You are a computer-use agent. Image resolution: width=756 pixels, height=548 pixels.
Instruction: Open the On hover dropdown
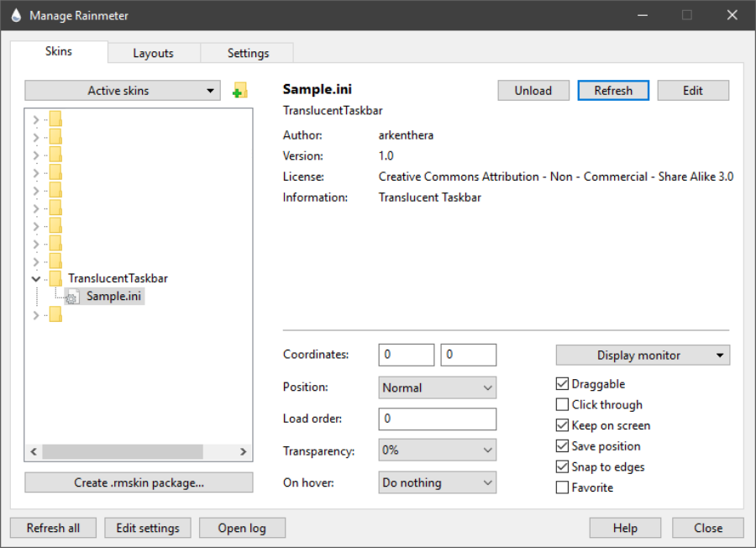(437, 482)
